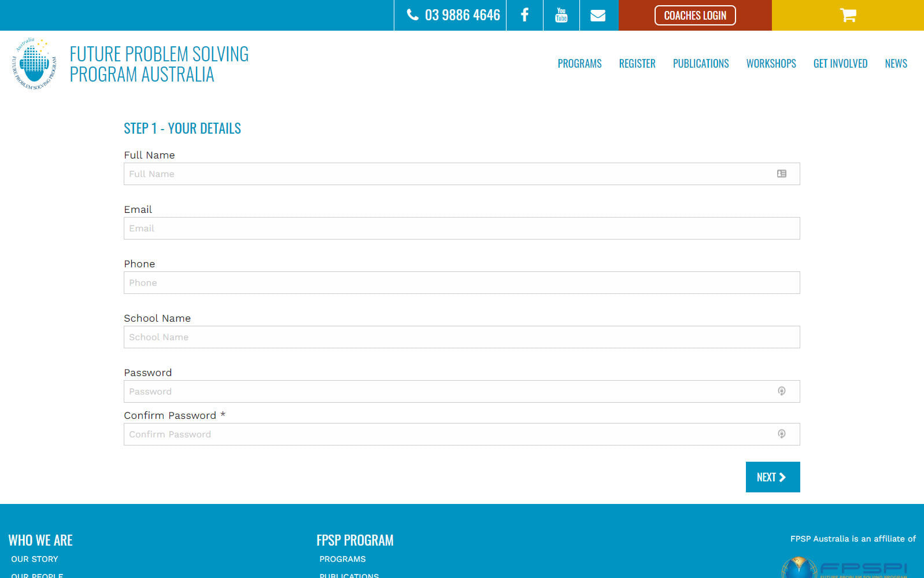Open the Programs menu
Viewport: 924px width, 578px height.
click(579, 64)
